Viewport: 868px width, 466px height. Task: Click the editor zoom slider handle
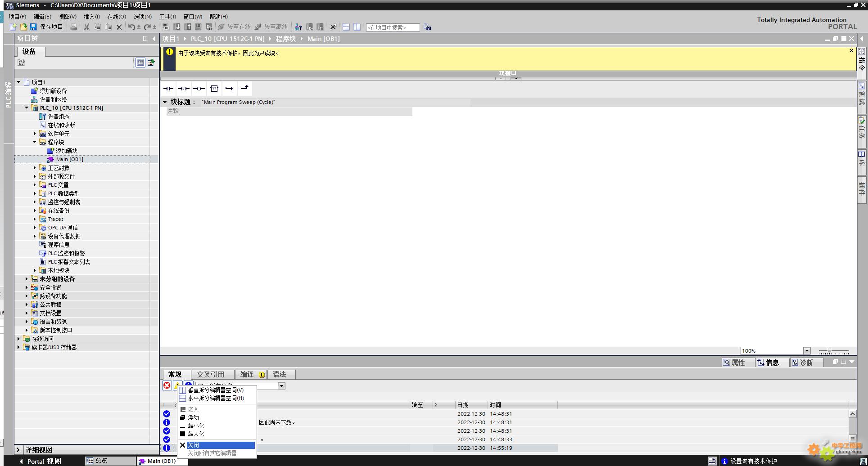coord(829,351)
